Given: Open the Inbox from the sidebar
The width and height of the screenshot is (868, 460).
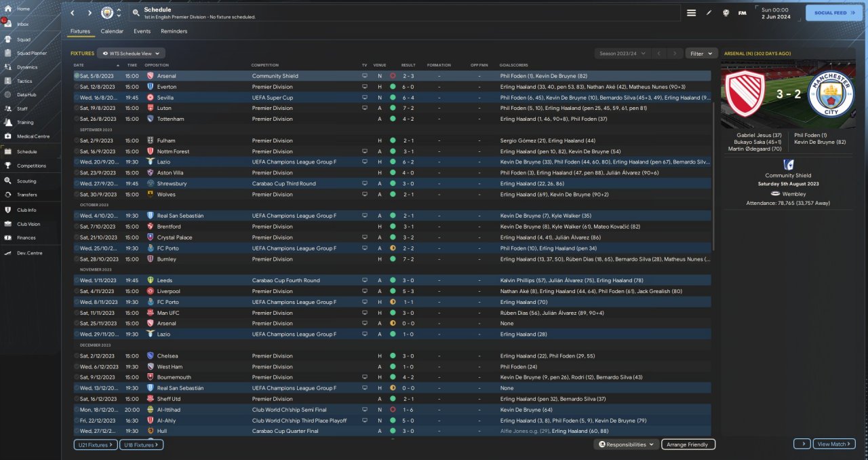Looking at the screenshot, I should [8, 24].
